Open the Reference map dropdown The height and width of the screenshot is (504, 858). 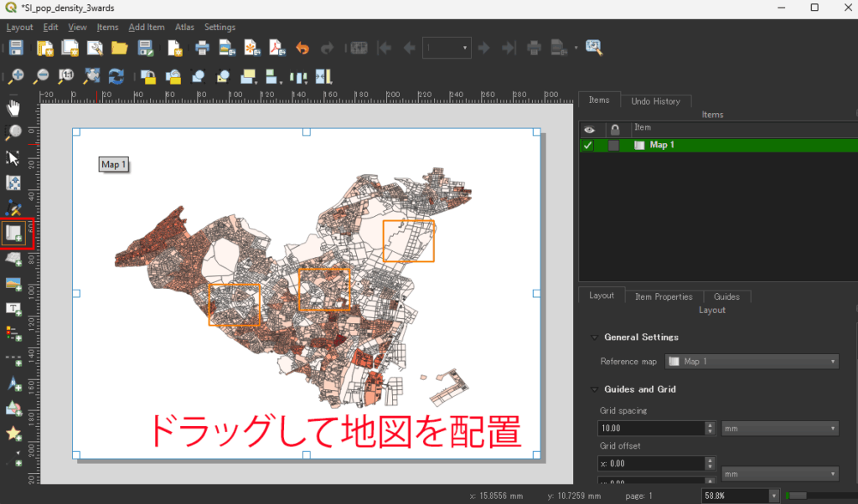click(752, 362)
